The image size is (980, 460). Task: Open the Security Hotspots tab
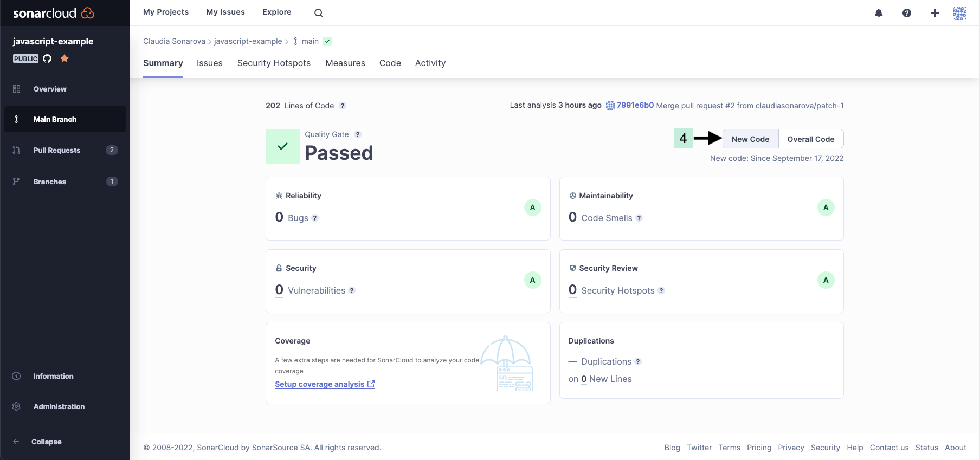(274, 63)
